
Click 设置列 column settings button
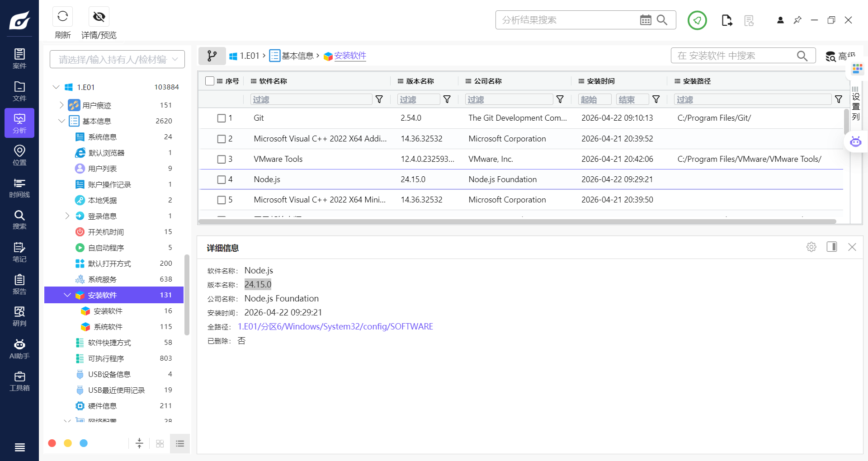pyautogui.click(x=856, y=103)
